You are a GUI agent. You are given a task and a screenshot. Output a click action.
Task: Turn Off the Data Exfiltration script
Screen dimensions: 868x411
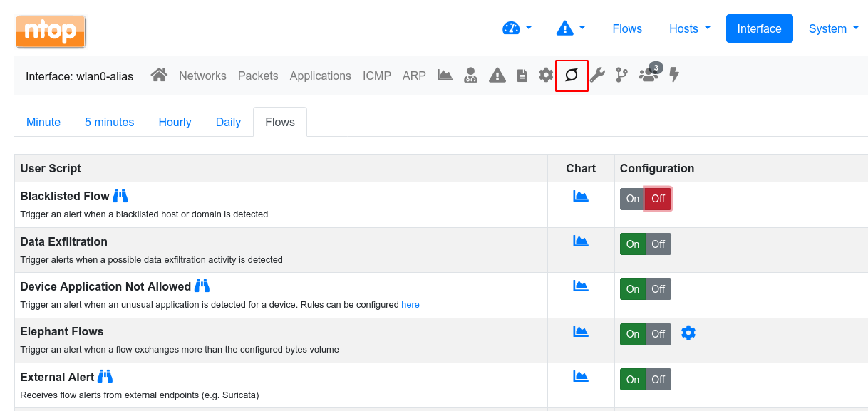658,244
